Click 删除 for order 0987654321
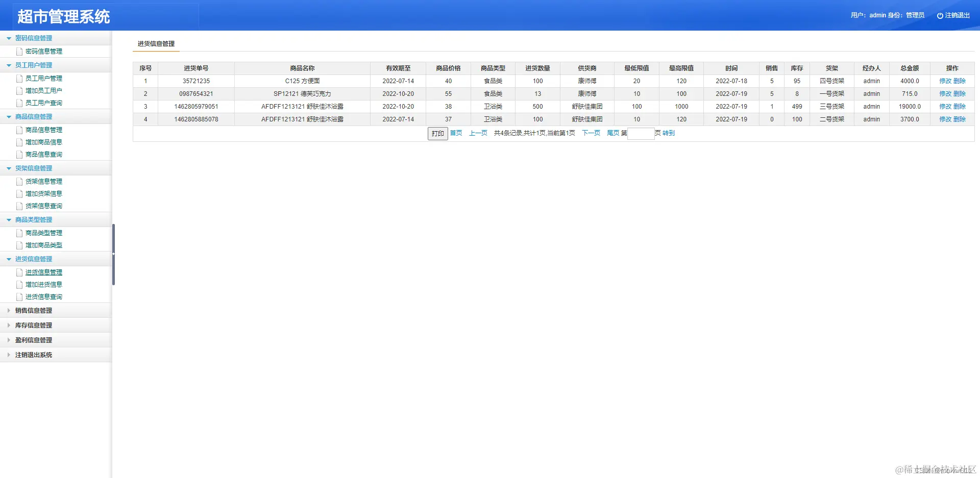 click(960, 94)
